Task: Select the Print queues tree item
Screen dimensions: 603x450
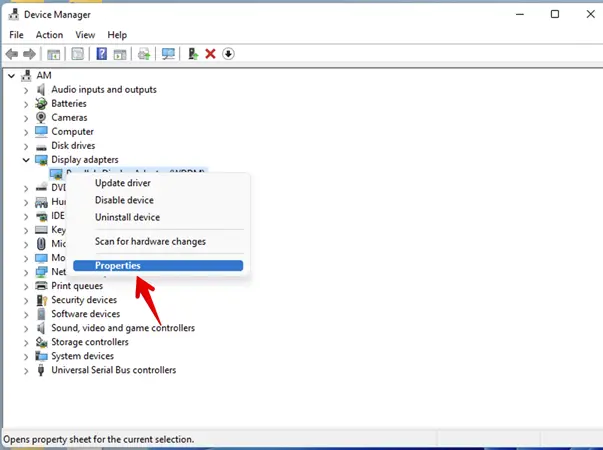Action: tap(77, 286)
